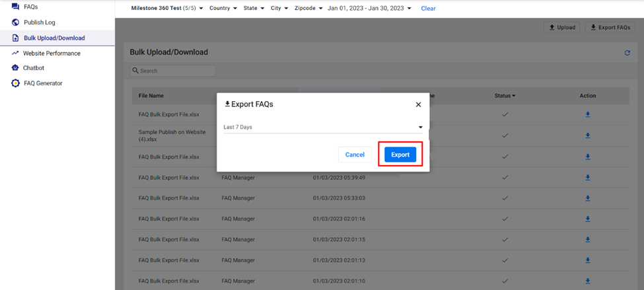Expand the Milestone 360 Test dropdown

pyautogui.click(x=168, y=8)
